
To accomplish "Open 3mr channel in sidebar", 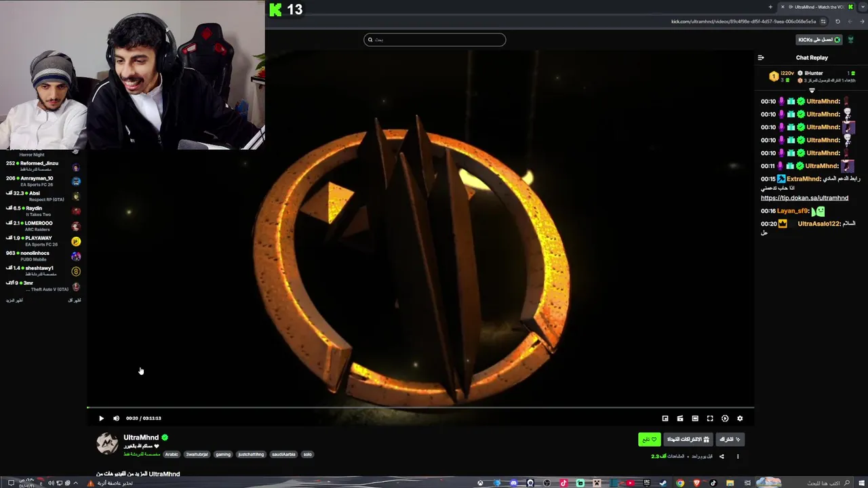I will click(x=43, y=285).
